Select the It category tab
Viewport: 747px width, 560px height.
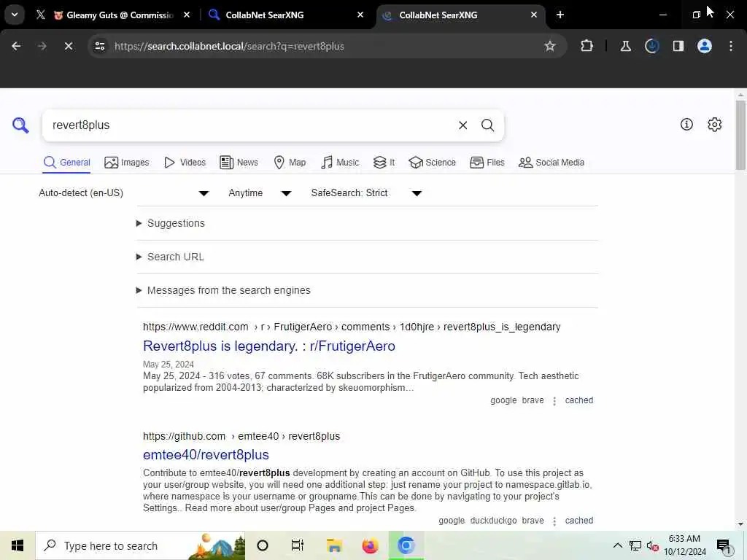coord(384,163)
